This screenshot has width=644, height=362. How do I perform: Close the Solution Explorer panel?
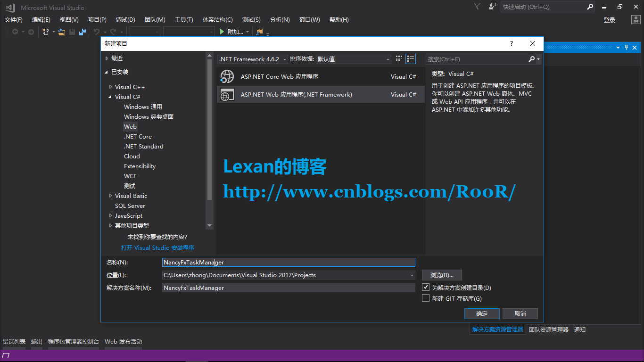point(635,48)
